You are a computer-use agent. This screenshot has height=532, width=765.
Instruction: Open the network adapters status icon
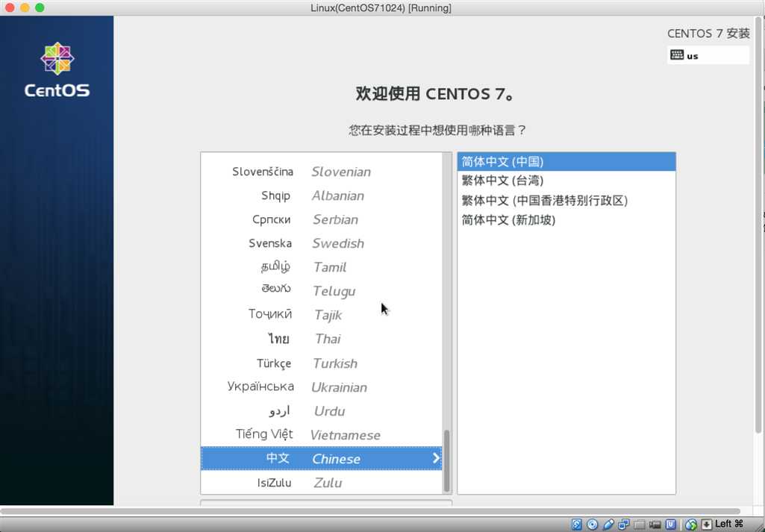(623, 525)
